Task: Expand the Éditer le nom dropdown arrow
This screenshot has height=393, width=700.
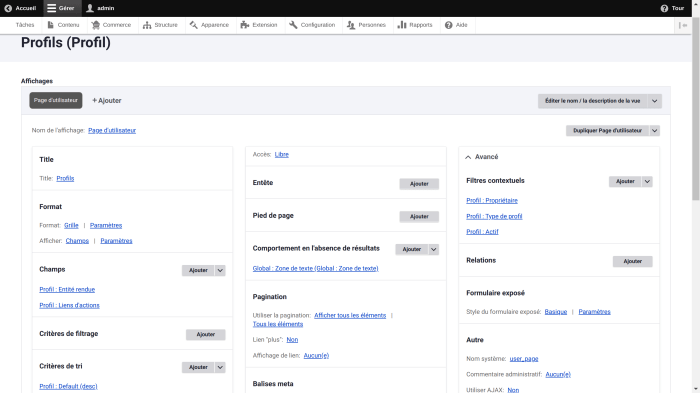Action: (x=654, y=101)
